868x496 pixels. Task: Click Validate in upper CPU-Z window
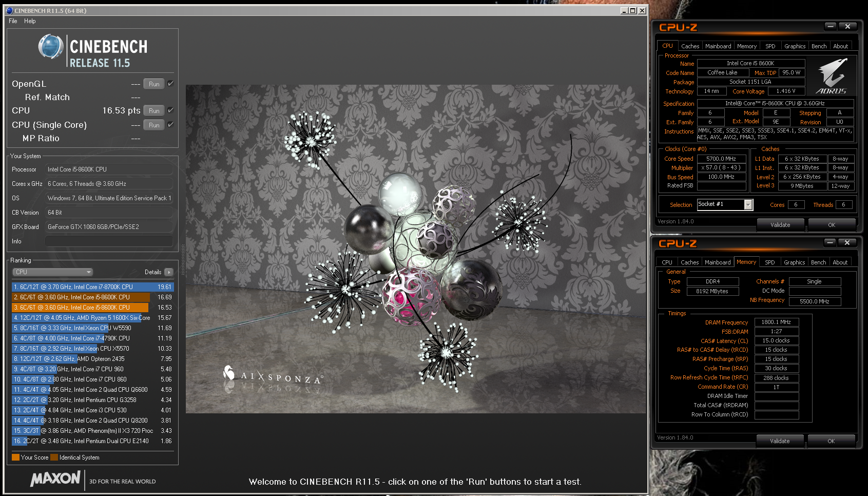pos(780,225)
